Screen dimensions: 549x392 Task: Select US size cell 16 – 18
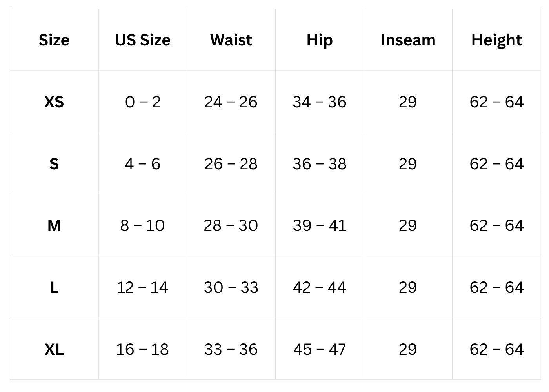coord(143,349)
